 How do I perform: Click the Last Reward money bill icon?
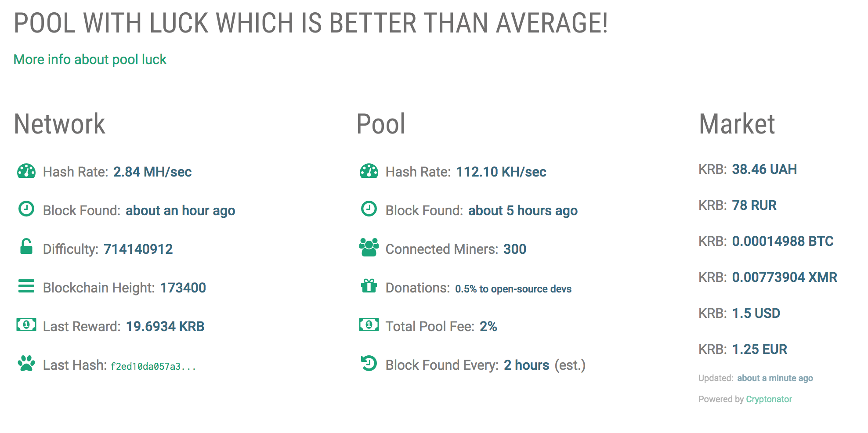pos(26,325)
